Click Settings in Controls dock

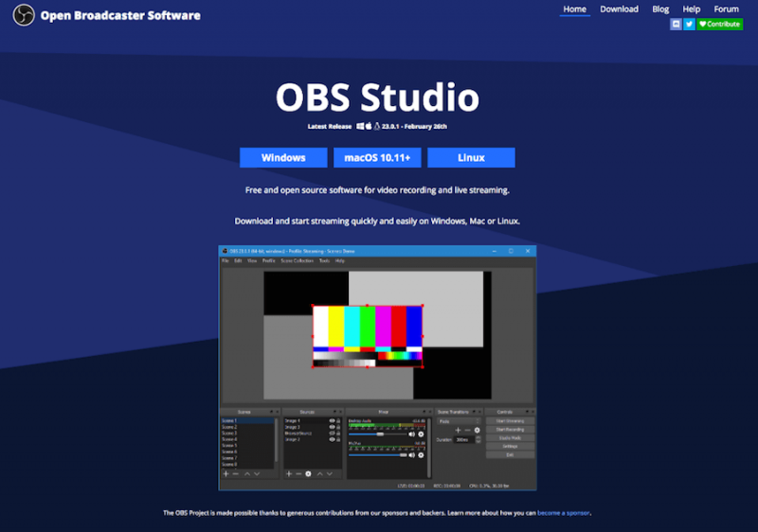510,446
